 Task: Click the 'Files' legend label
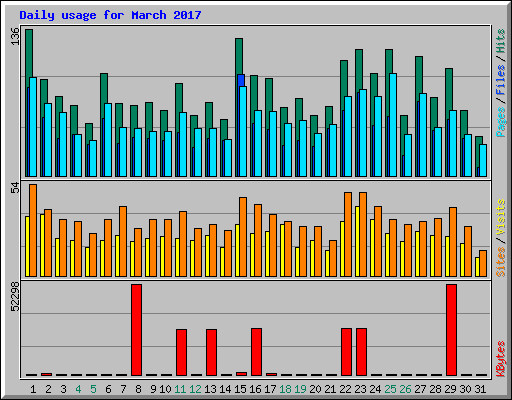click(x=501, y=79)
